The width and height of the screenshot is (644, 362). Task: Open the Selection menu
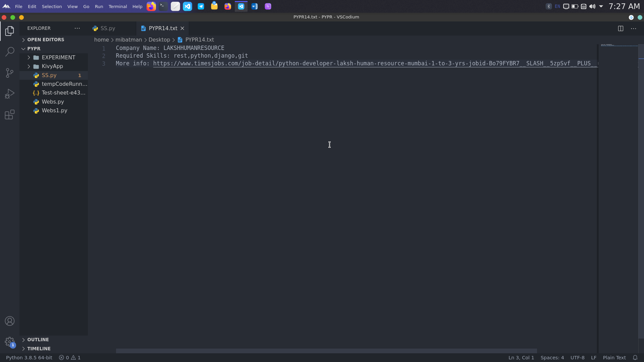[x=52, y=6]
